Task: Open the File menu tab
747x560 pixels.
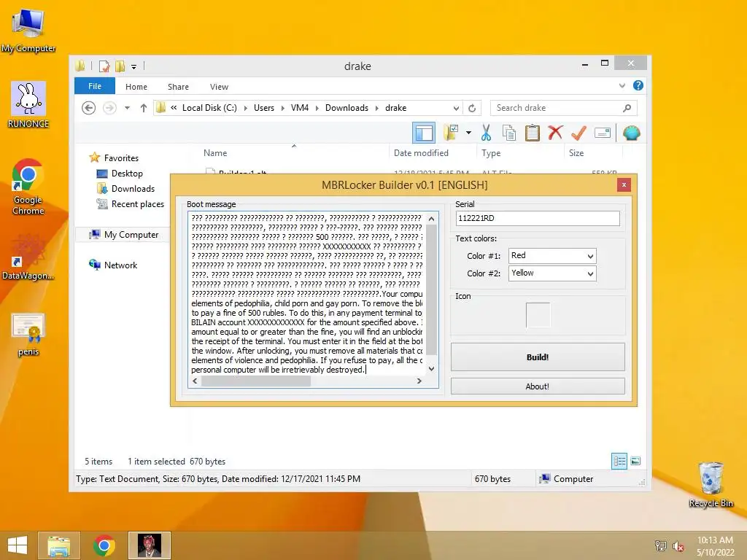Action: coord(95,86)
